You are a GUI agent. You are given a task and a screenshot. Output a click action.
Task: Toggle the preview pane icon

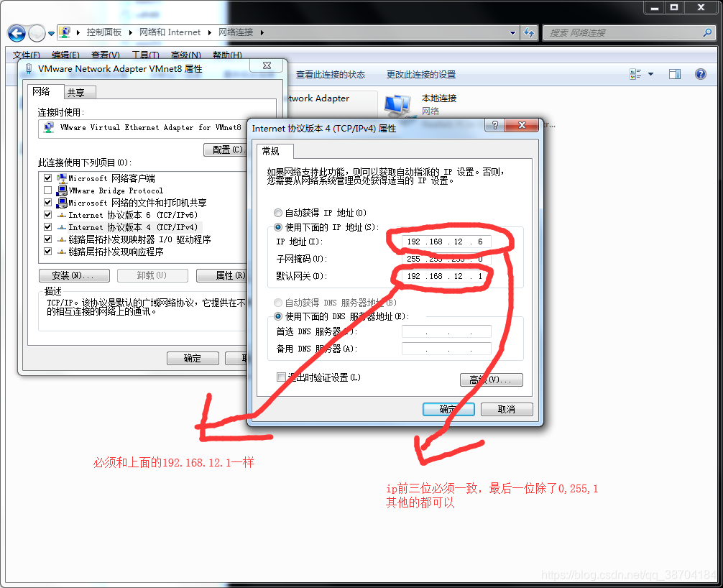(x=675, y=74)
